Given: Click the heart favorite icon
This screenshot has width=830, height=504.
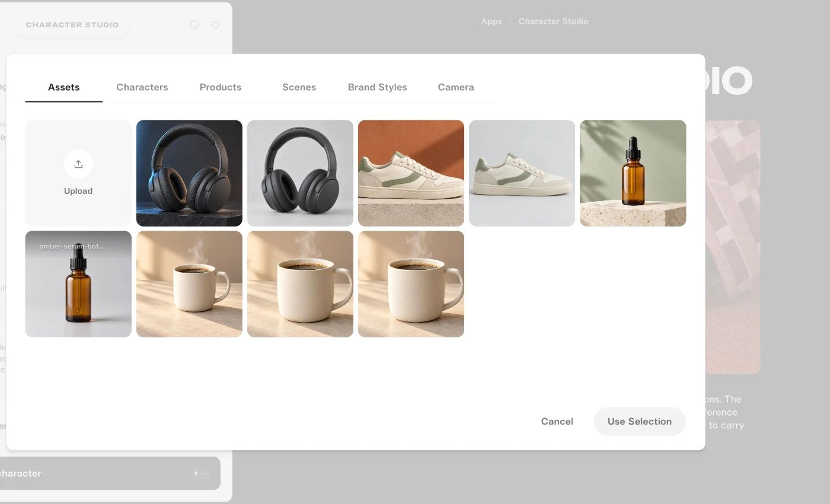Looking at the screenshot, I should tap(216, 25).
